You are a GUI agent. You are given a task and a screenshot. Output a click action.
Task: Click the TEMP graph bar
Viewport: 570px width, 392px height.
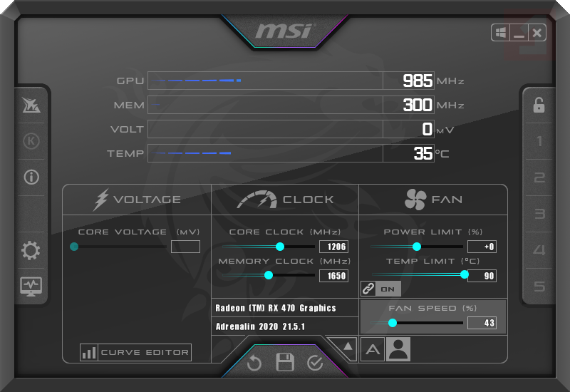click(265, 153)
